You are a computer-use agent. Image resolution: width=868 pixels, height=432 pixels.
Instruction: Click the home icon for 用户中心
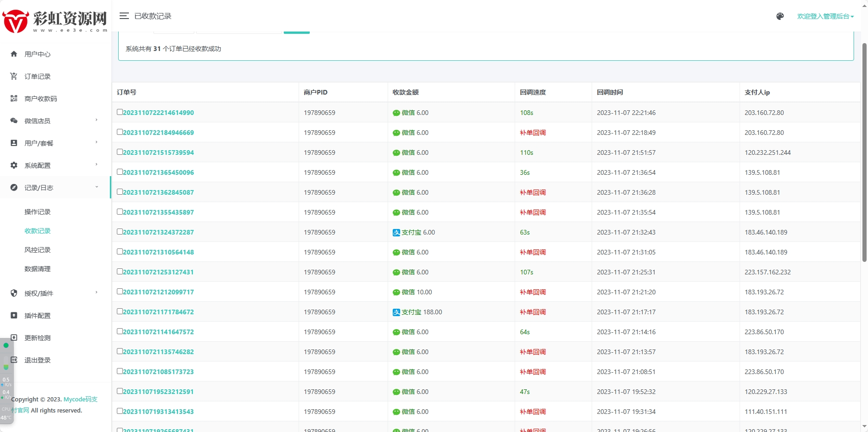pos(14,54)
